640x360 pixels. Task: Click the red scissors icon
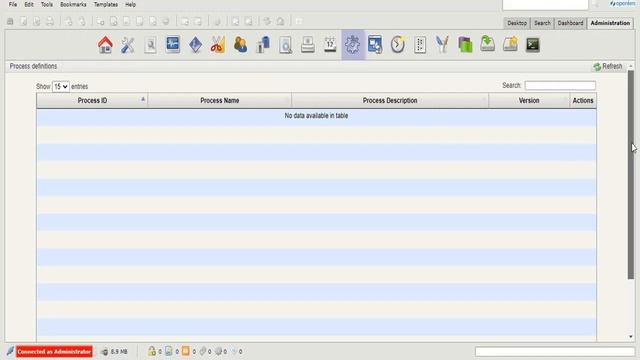tap(218, 45)
